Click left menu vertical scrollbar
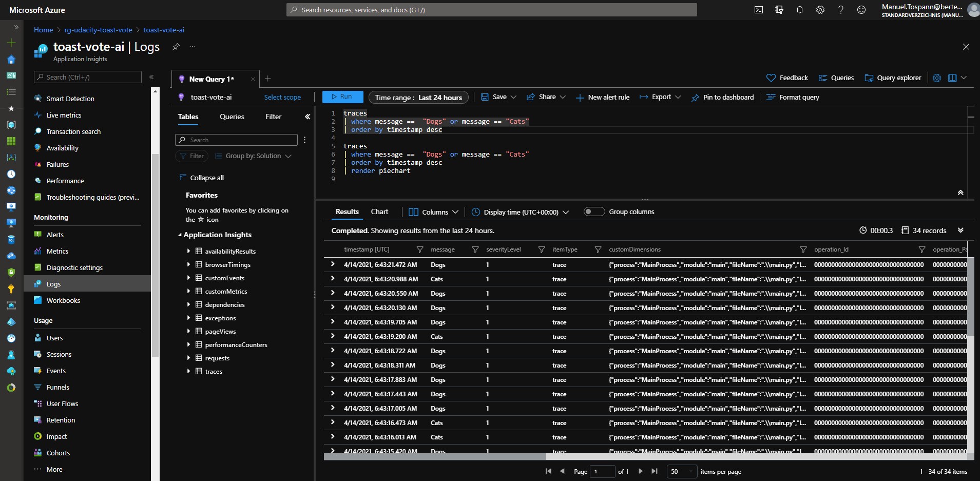The height and width of the screenshot is (481, 980). pos(155,255)
